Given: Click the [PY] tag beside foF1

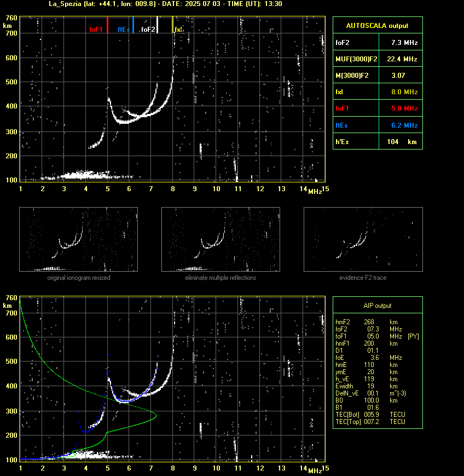Looking at the screenshot, I should (413, 336).
